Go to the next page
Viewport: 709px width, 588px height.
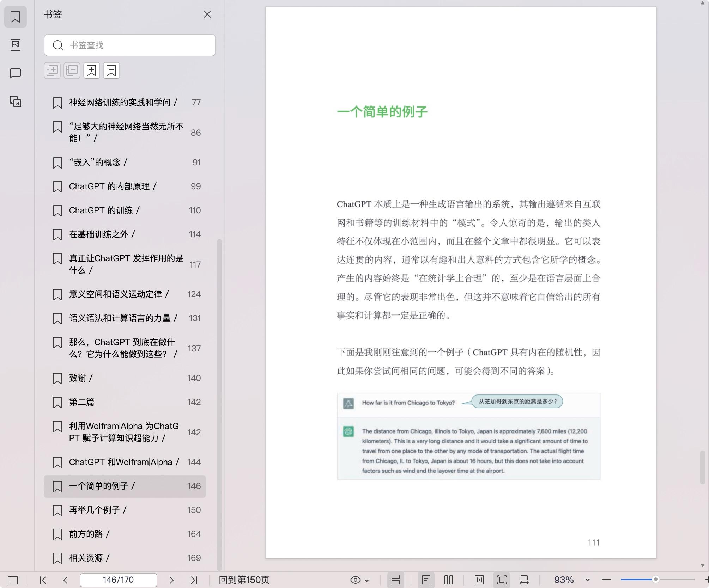click(171, 580)
